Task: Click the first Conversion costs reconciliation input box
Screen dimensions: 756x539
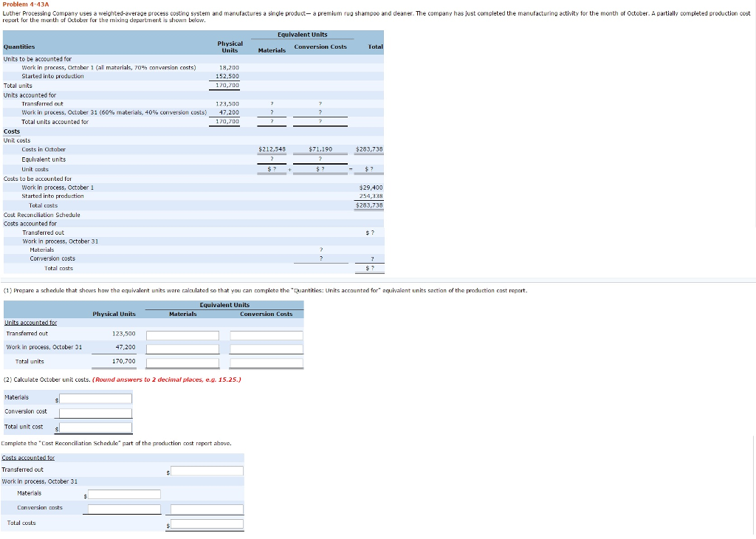Action: [124, 508]
